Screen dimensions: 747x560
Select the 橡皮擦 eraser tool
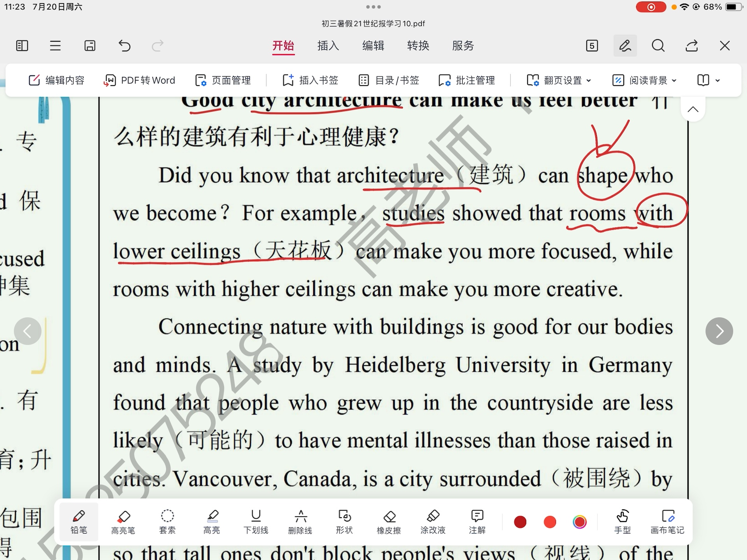[389, 521]
